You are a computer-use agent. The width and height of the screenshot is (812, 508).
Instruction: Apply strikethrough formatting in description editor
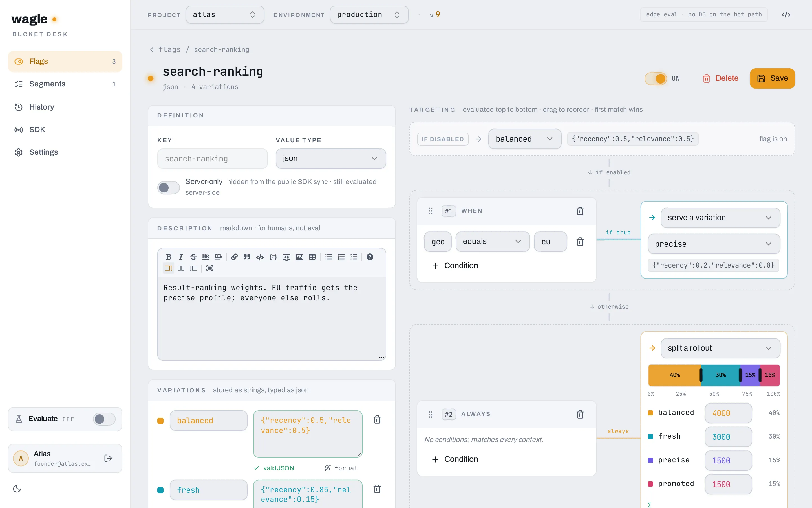click(193, 257)
